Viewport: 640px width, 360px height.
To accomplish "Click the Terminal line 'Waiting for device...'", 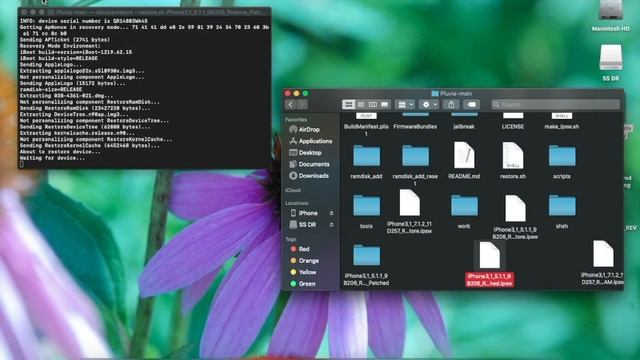I will coord(53,158).
